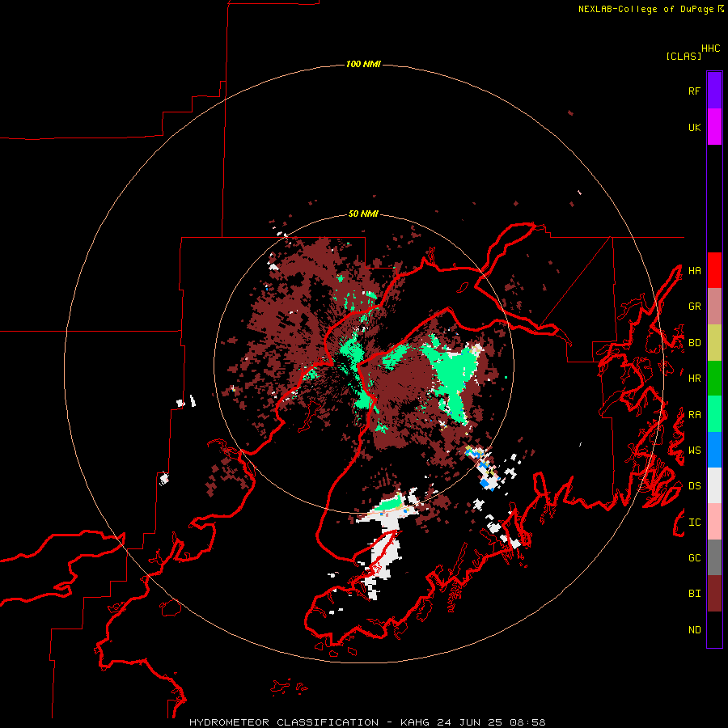Click the 'HYDROMETEOR CLASSIFICATION' title text
Viewport: 728px width, 728px height.
284,722
